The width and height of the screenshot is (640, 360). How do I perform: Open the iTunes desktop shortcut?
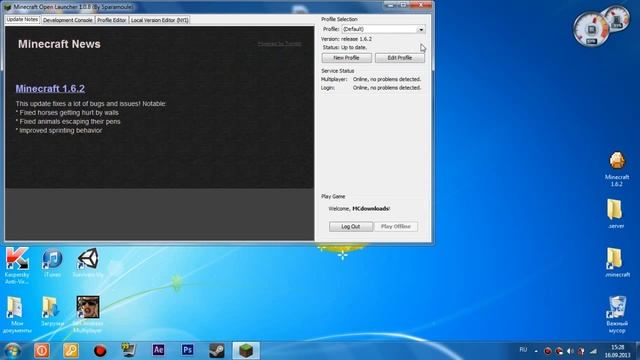click(x=52, y=263)
